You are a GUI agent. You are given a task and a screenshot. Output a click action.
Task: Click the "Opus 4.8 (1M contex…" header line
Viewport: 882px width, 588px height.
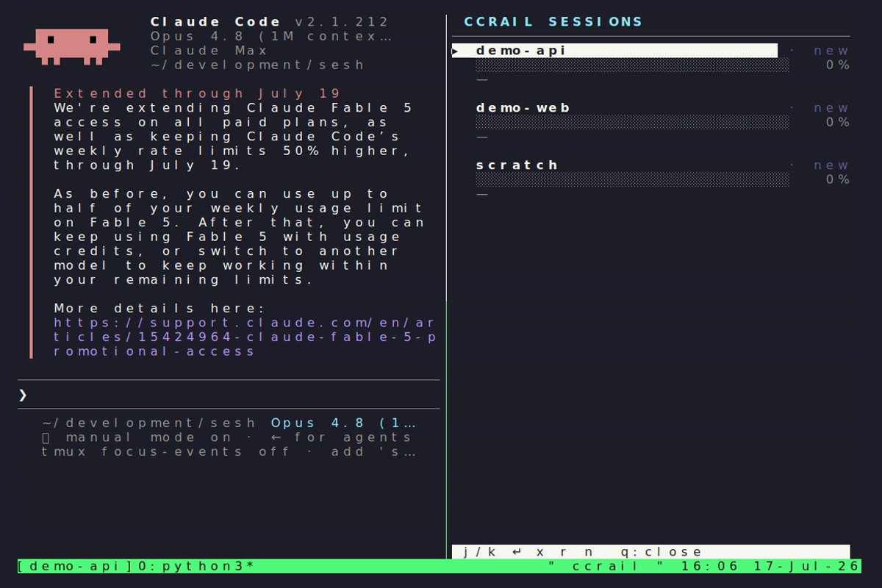[x=270, y=36]
